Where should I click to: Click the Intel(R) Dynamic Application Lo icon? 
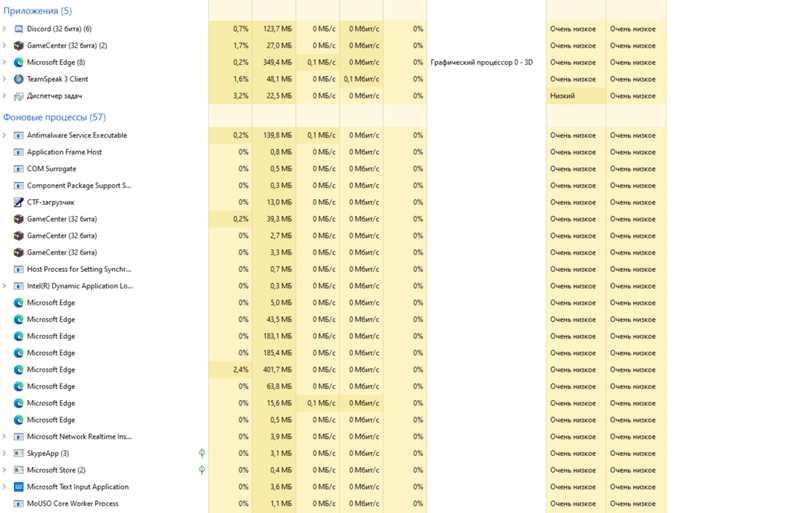coord(18,286)
